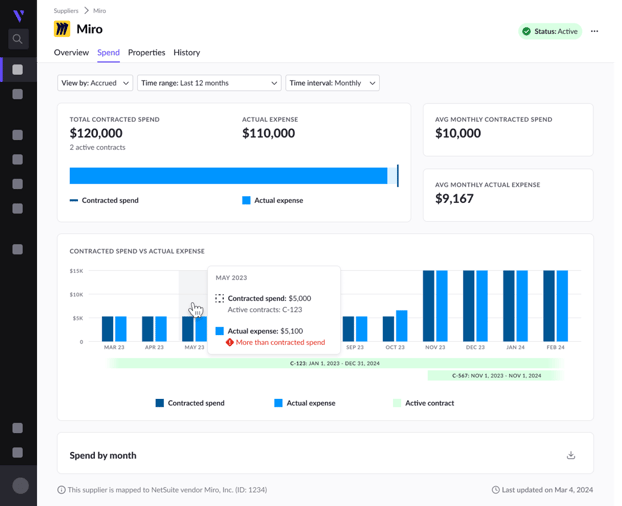Click the total spend progress bar
Screen dimensions: 622x506
[234, 176]
